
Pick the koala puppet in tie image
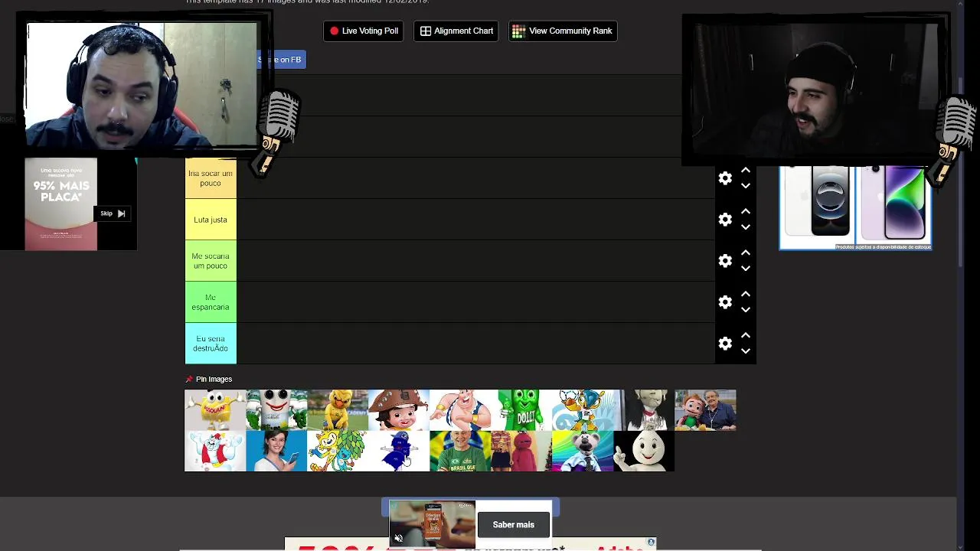583,451
